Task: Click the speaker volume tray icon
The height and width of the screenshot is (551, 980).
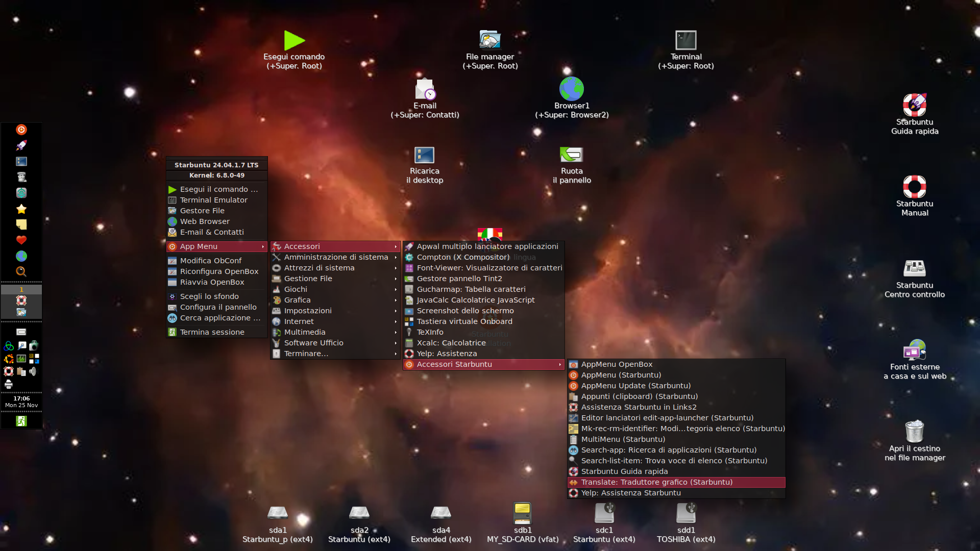Action: click(34, 371)
